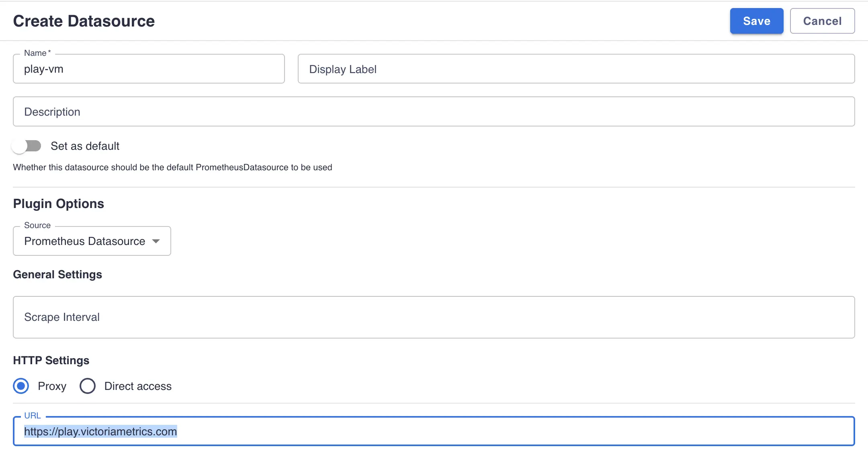Click the Scrape Interval input box
Viewport: 868px width, 461px height.
click(x=434, y=317)
